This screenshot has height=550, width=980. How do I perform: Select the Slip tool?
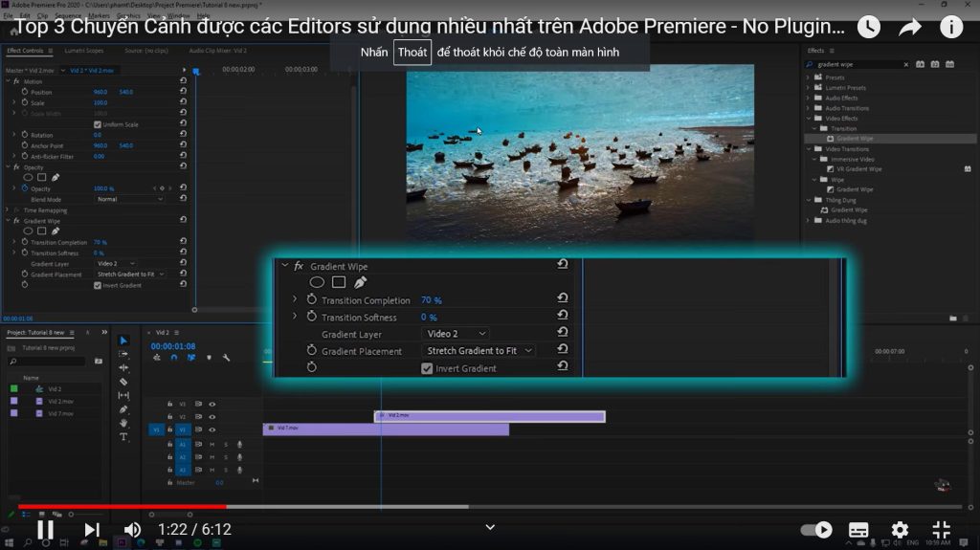point(123,396)
